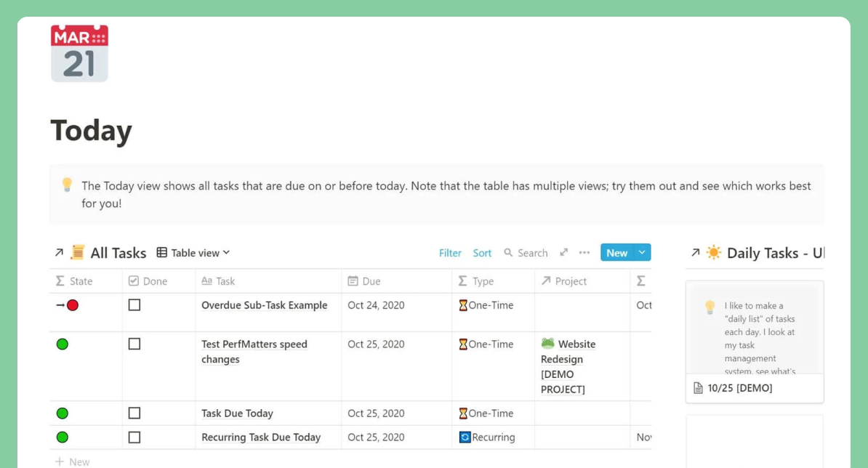Open Daily Tasks via its arrow link icon

point(695,252)
